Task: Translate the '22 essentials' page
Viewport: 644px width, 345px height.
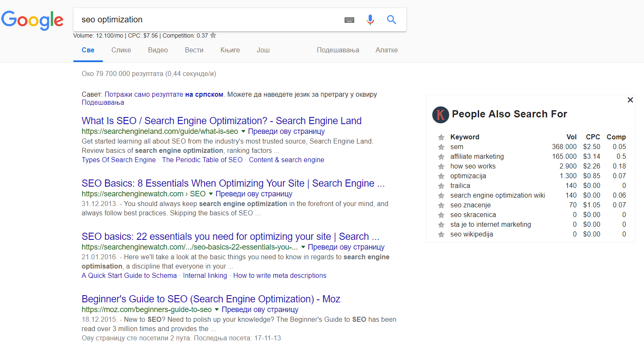Action: [346, 247]
